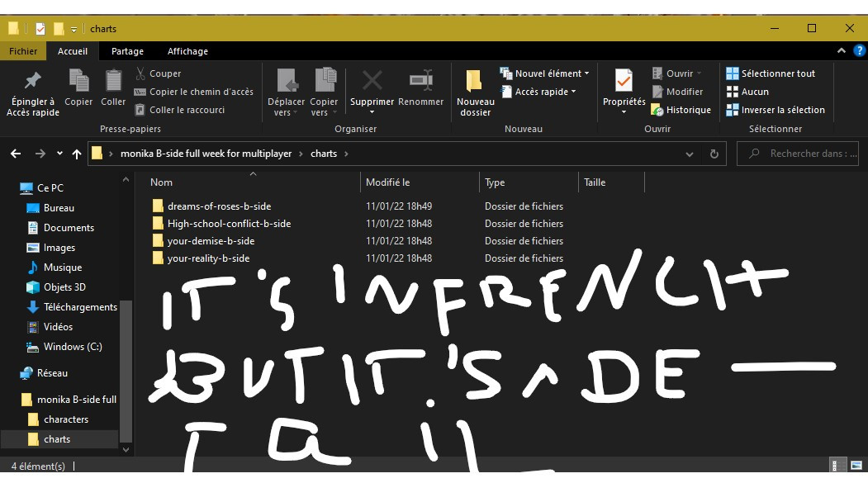Open the Accès rapide dropdown

pyautogui.click(x=573, y=92)
